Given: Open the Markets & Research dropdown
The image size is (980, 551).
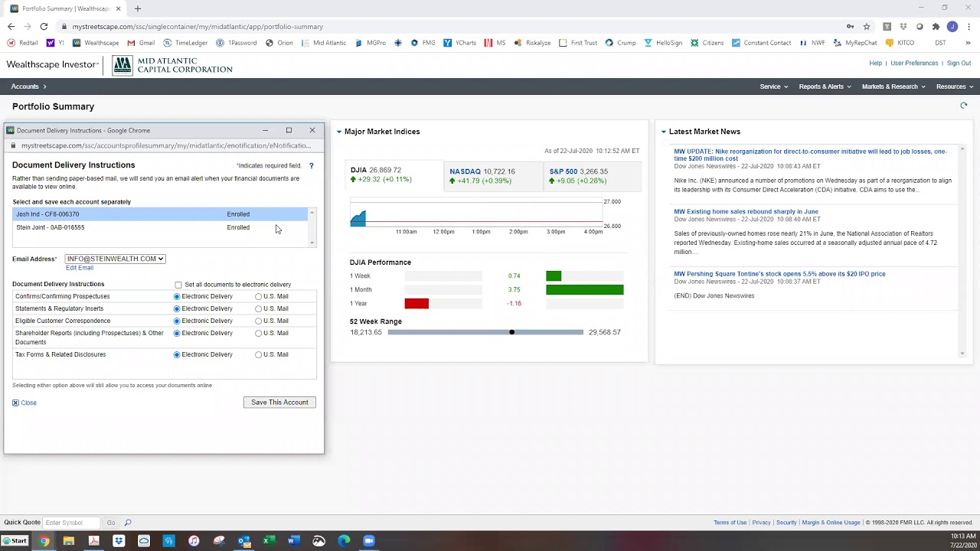Looking at the screenshot, I should pyautogui.click(x=893, y=86).
